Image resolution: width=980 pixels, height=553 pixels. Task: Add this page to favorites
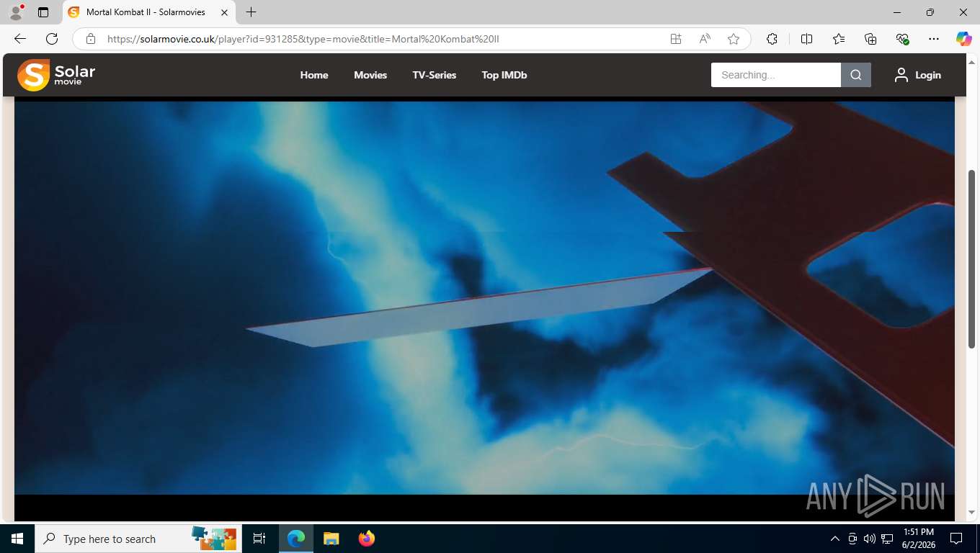tap(734, 39)
